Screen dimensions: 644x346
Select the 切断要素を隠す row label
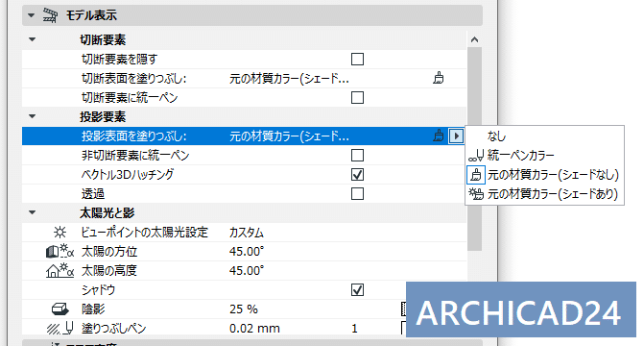tap(119, 60)
